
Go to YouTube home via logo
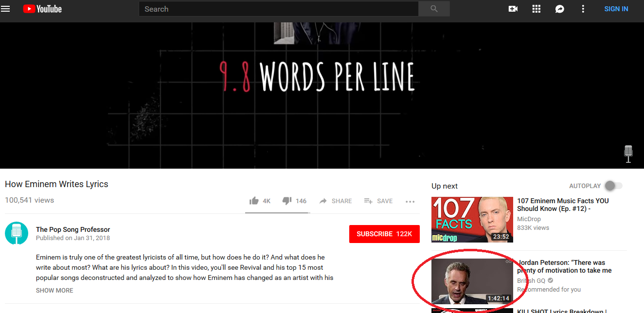pos(42,9)
